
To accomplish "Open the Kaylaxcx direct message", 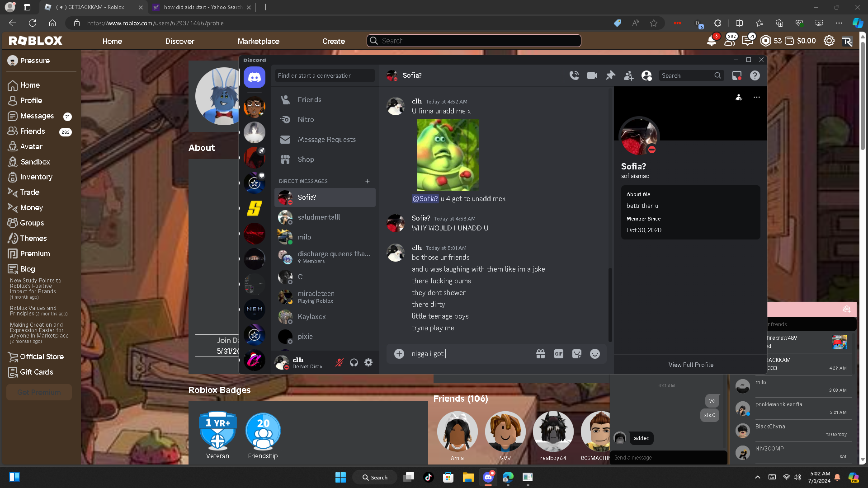I will point(325,317).
